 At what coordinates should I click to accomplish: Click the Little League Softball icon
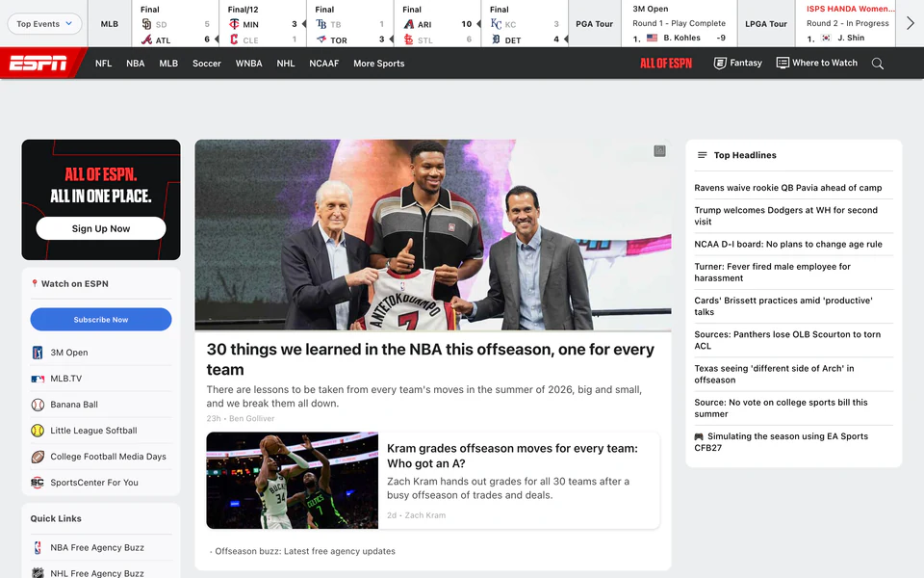38,431
